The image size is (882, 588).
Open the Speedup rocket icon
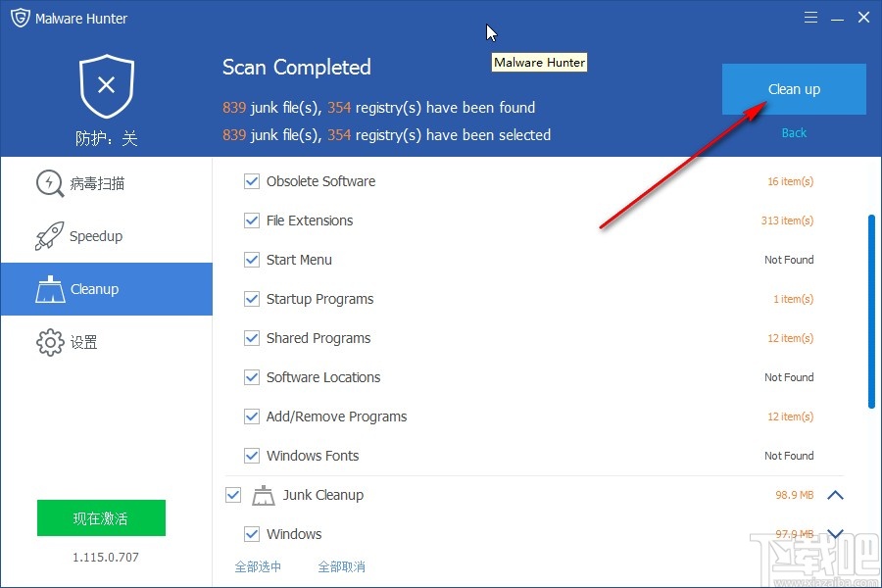[x=49, y=235]
